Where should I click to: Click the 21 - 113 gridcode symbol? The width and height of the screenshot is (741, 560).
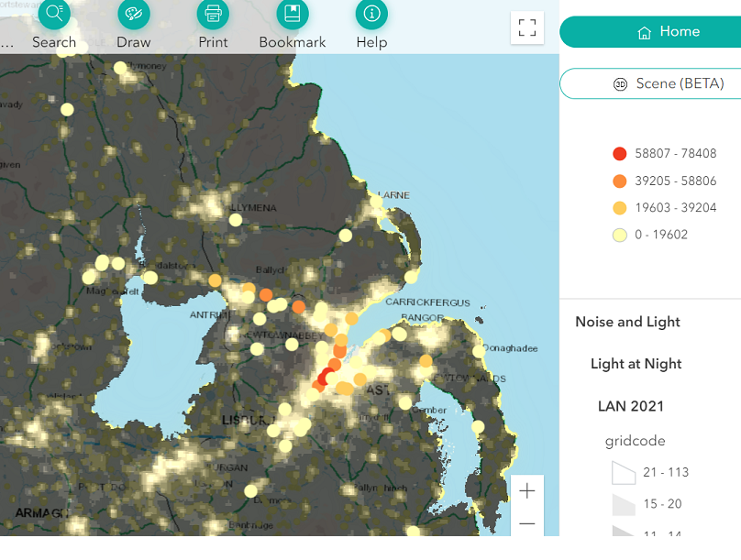click(x=624, y=473)
